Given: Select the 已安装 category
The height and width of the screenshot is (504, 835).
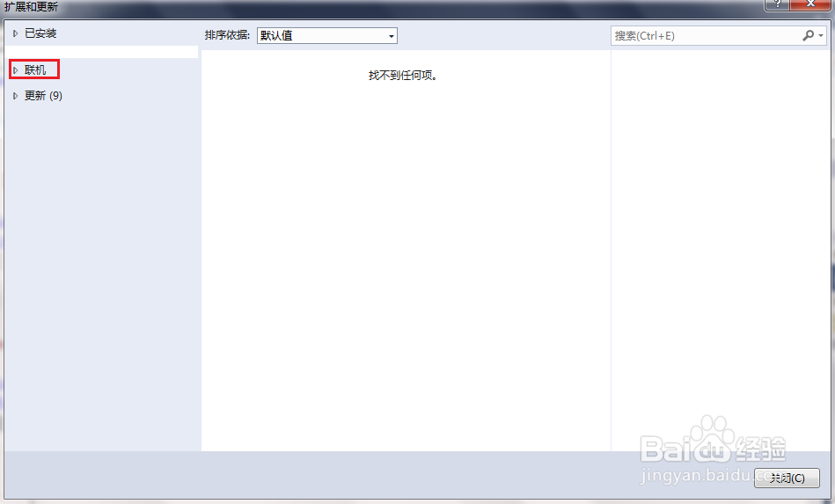Looking at the screenshot, I should (40, 33).
